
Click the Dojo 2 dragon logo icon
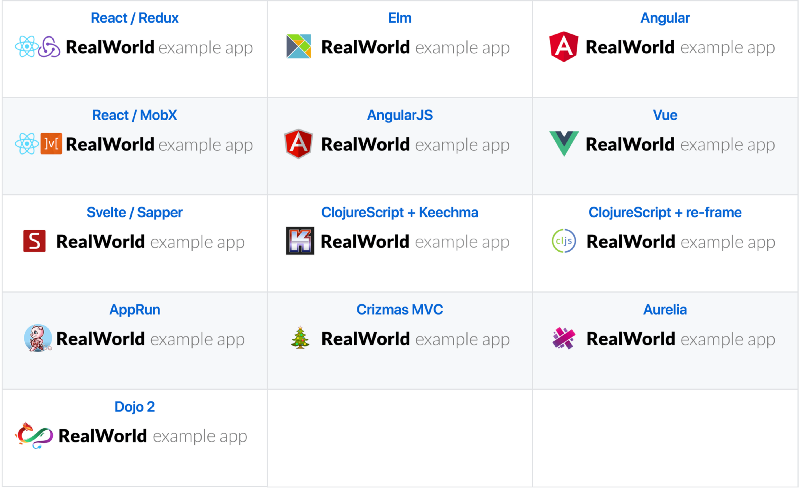pyautogui.click(x=34, y=435)
